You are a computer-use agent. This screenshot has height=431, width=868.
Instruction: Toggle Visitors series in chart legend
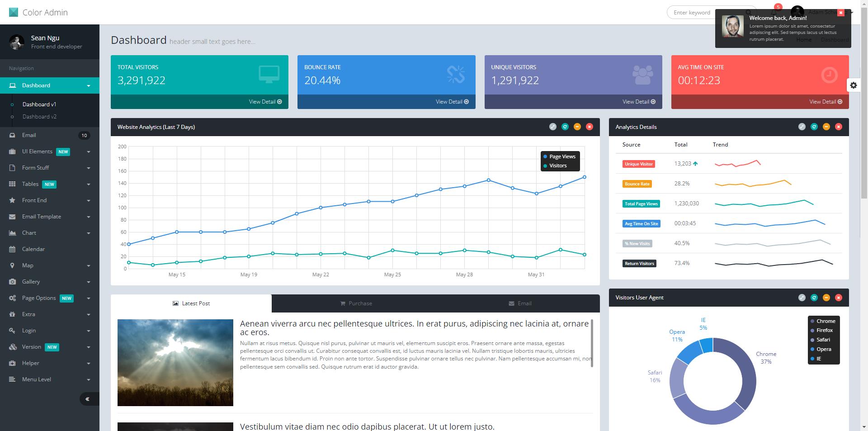[555, 166]
